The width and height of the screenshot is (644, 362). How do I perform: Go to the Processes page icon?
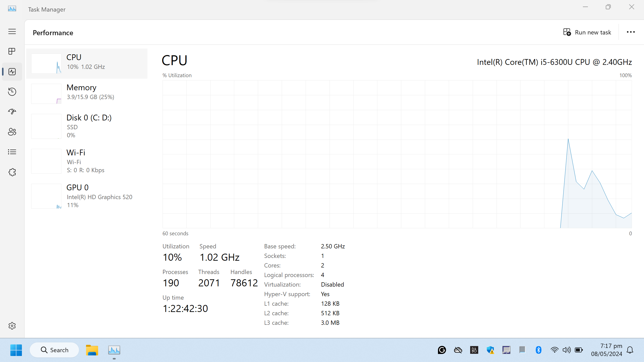[x=12, y=51]
